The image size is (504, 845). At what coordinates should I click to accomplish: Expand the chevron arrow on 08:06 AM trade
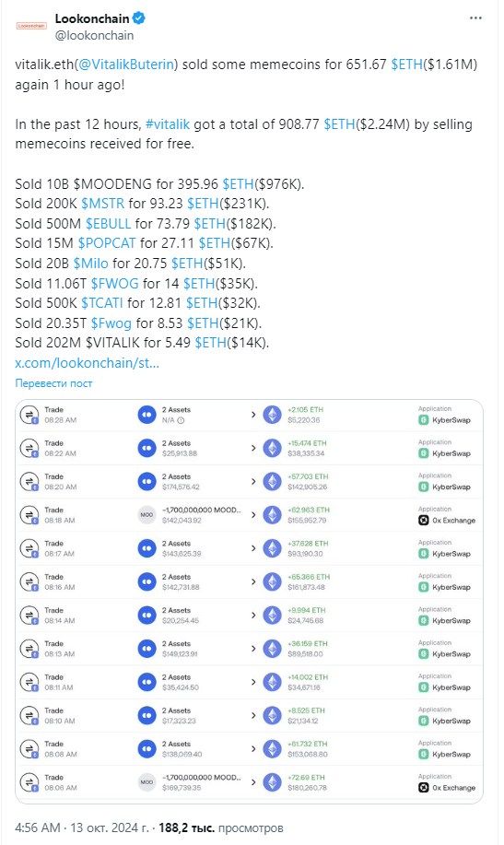coord(253,782)
